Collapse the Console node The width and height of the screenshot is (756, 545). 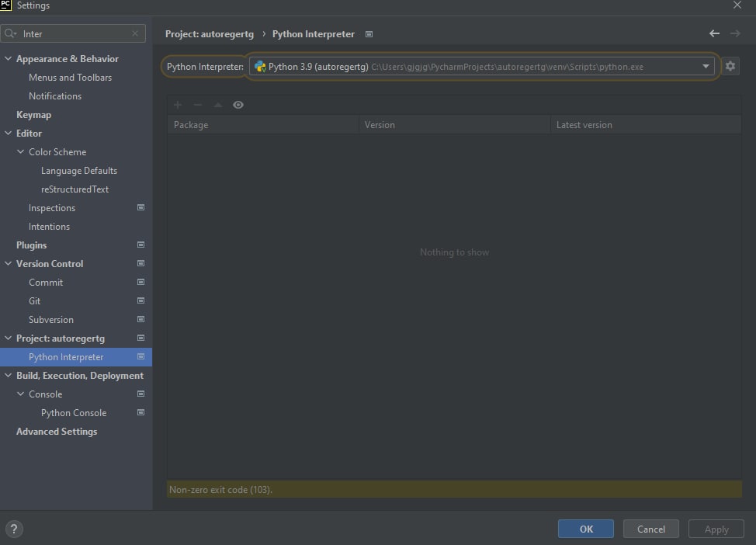21,394
